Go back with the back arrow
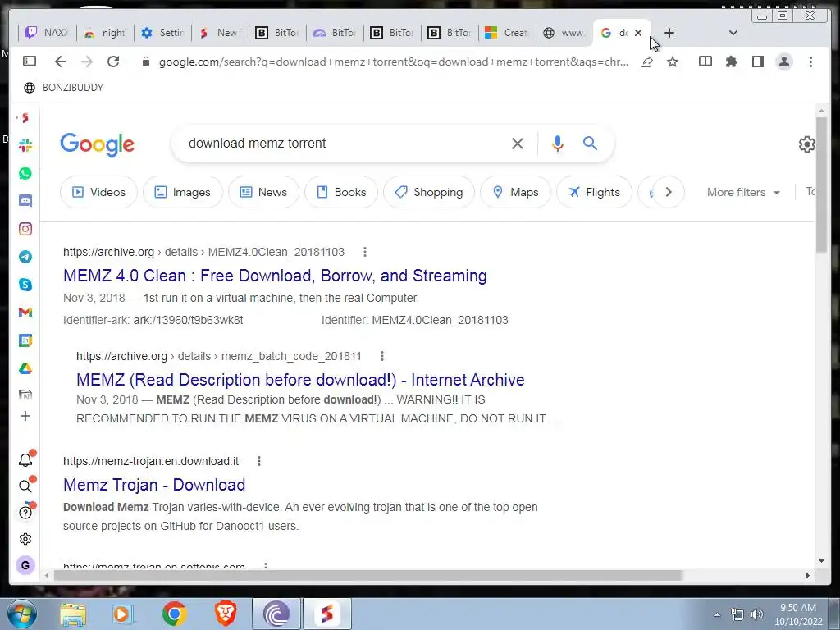The height and width of the screenshot is (630, 840). pyautogui.click(x=61, y=62)
